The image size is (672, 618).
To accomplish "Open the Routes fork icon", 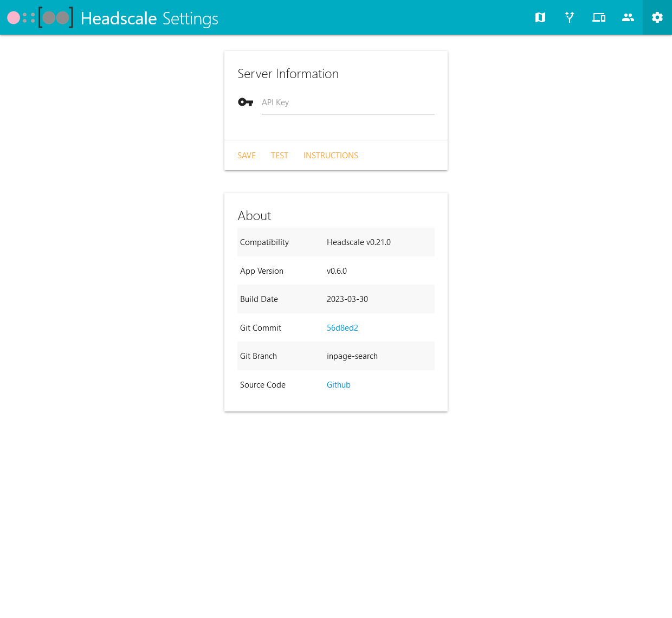I will (570, 17).
